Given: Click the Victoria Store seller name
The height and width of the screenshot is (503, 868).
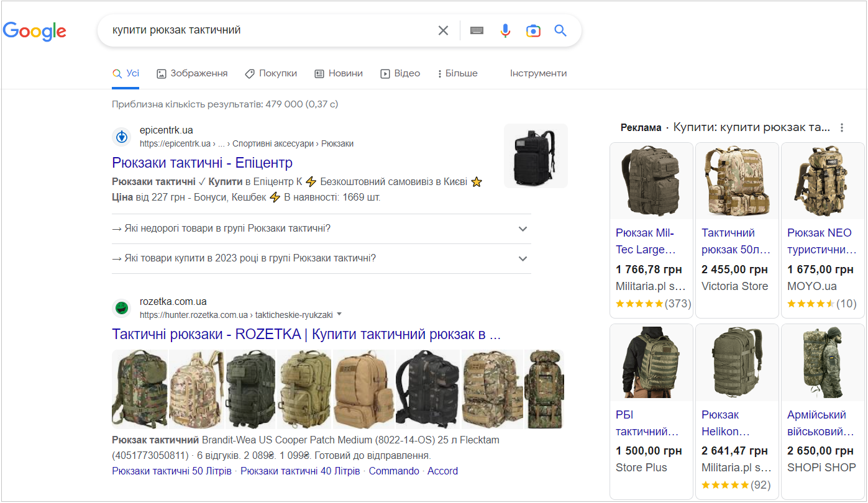Looking at the screenshot, I should tap(734, 286).
